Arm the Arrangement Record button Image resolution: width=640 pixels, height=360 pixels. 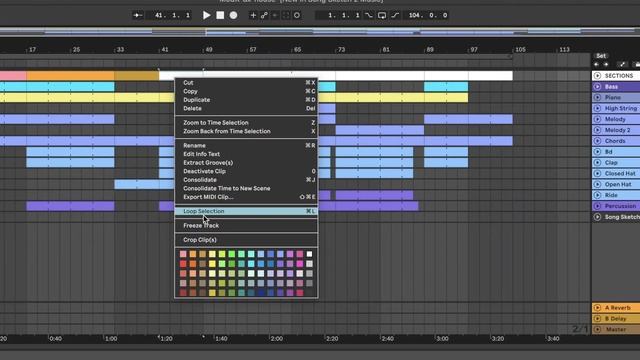(x=233, y=15)
